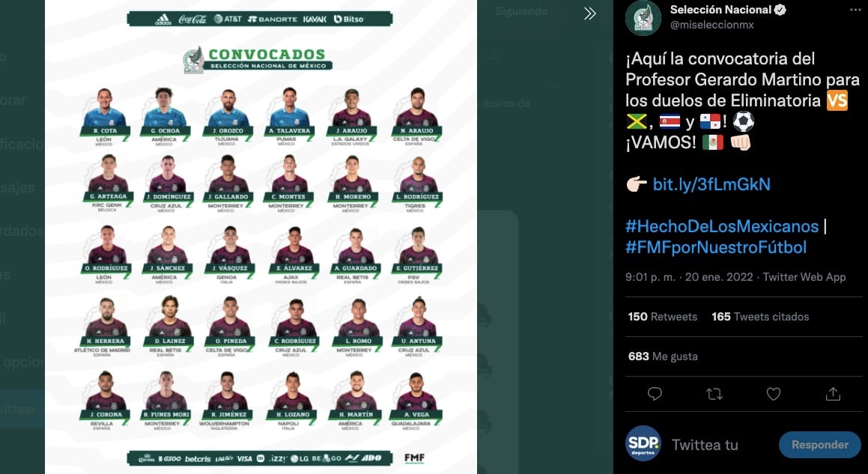Viewport: 868px width, 474px height.
Task: Like the tweet with heart icon
Action: point(774,394)
